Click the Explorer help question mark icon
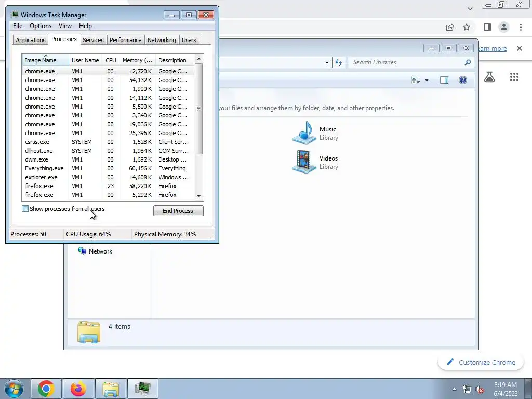The width and height of the screenshot is (532, 399). coord(463,80)
